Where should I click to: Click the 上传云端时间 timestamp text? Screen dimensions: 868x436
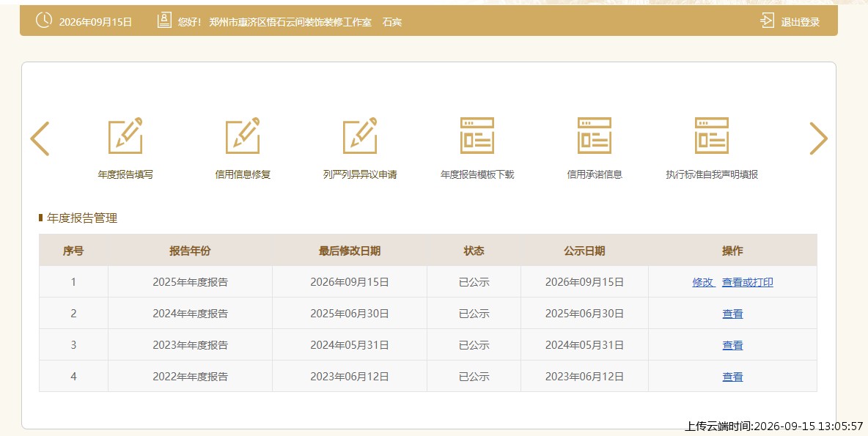(774, 426)
